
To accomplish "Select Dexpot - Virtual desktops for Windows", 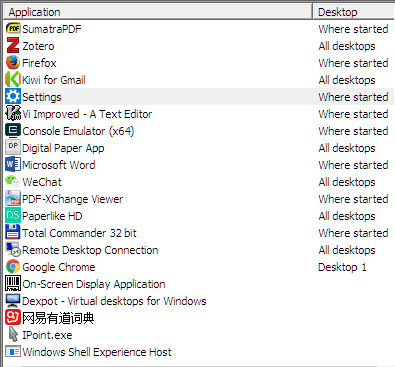I will pyautogui.click(x=114, y=301).
